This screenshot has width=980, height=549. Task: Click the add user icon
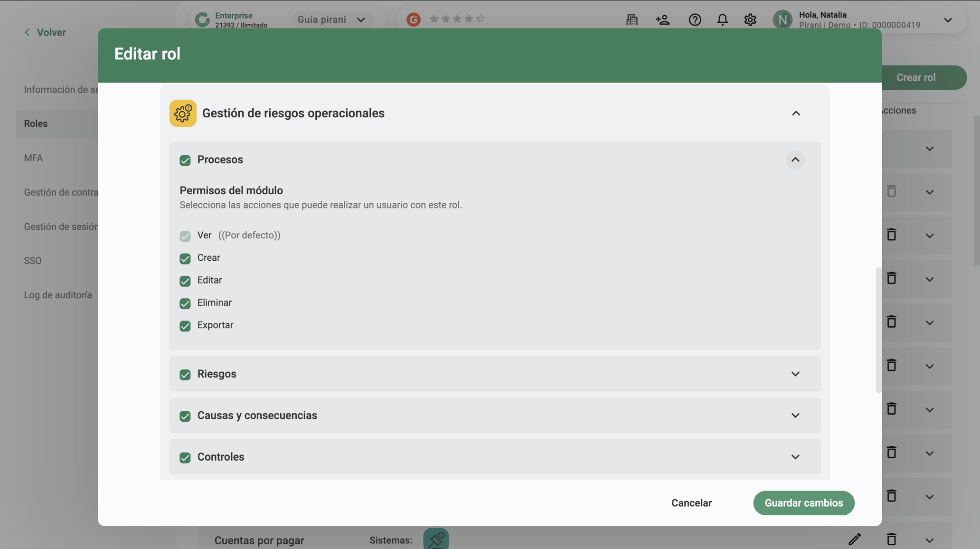tap(662, 19)
